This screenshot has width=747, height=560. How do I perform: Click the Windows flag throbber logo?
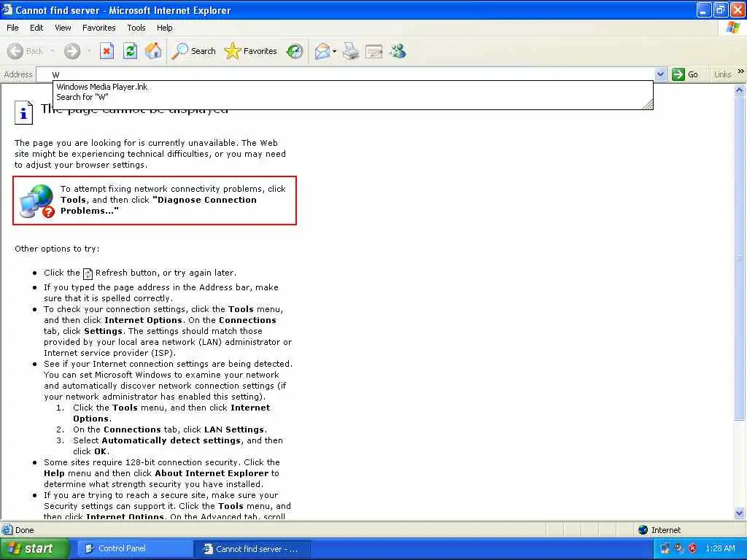733,28
